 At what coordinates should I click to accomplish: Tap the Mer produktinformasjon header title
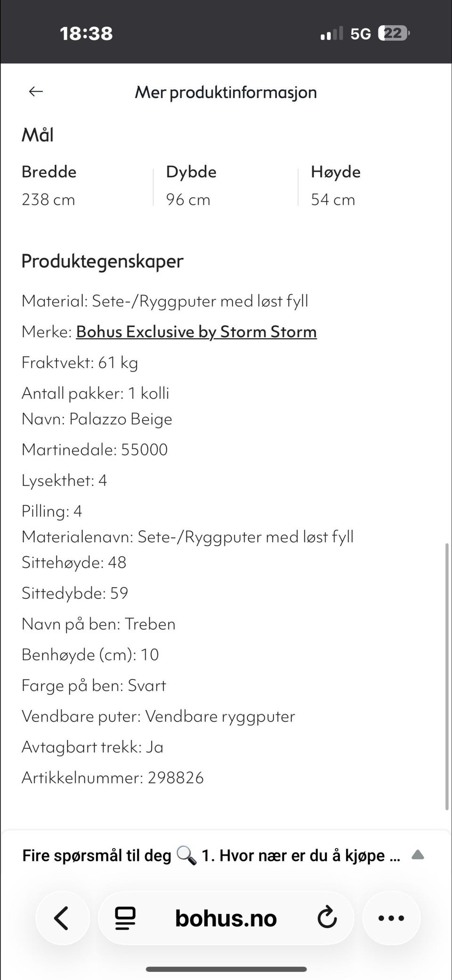[x=226, y=92]
